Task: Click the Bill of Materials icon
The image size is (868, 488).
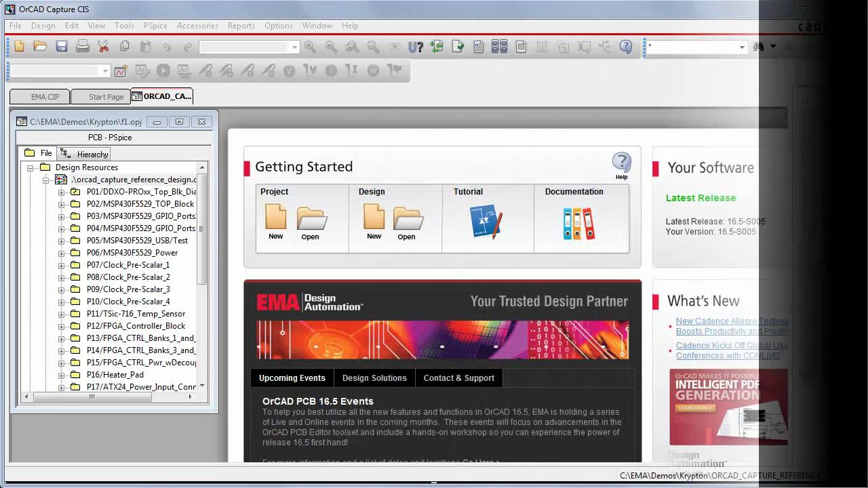Action: (x=521, y=47)
